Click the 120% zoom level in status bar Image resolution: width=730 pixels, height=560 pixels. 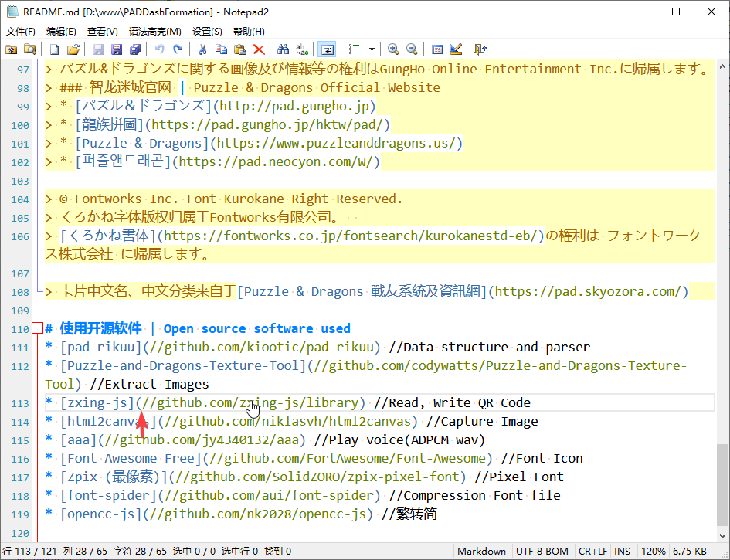pos(654,552)
